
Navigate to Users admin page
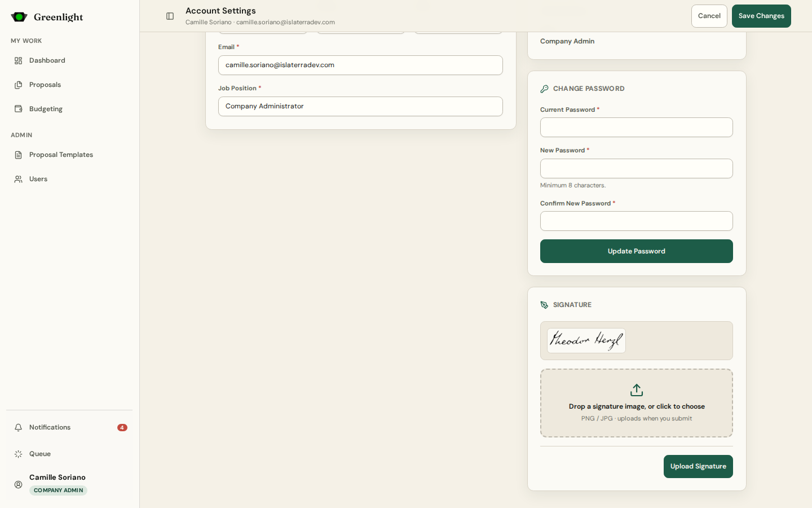tap(69, 179)
